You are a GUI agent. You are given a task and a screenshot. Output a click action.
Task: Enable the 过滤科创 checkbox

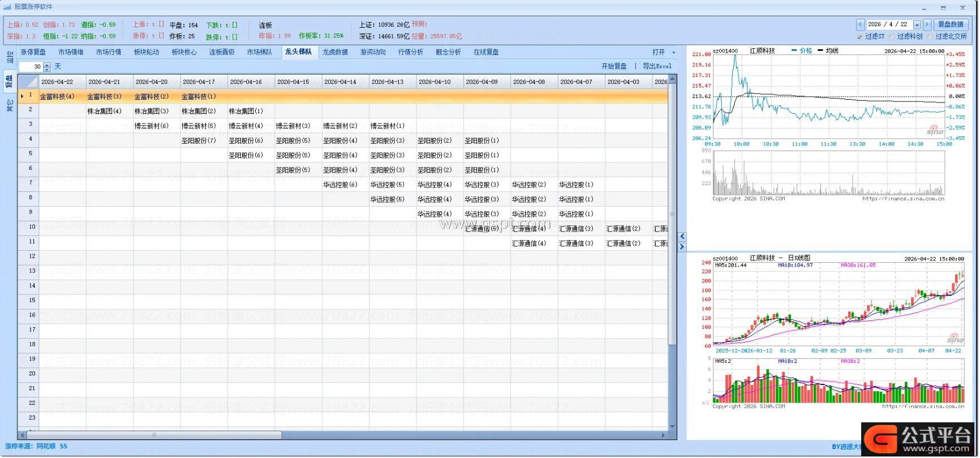pos(892,37)
